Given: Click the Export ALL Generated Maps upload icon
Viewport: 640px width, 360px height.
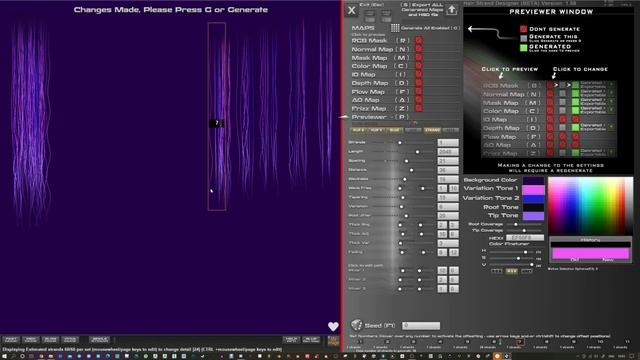Looking at the screenshot, I should pyautogui.click(x=451, y=10).
